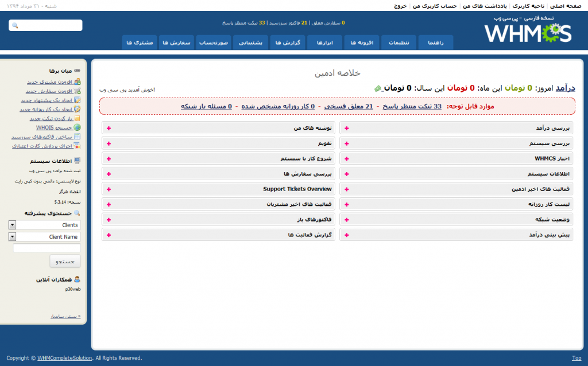The image size is (588, 366).
Task: Click the درآمد income link
Action: pos(565,88)
